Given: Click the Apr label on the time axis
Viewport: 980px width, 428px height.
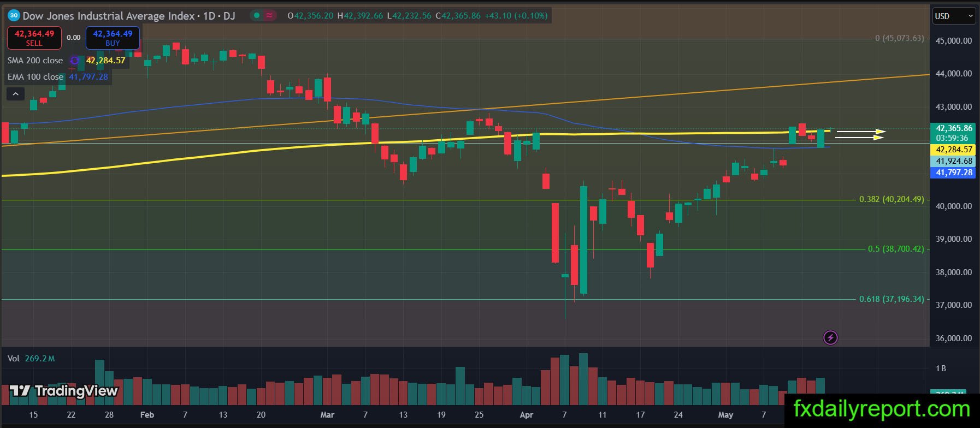Looking at the screenshot, I should click(x=527, y=415).
